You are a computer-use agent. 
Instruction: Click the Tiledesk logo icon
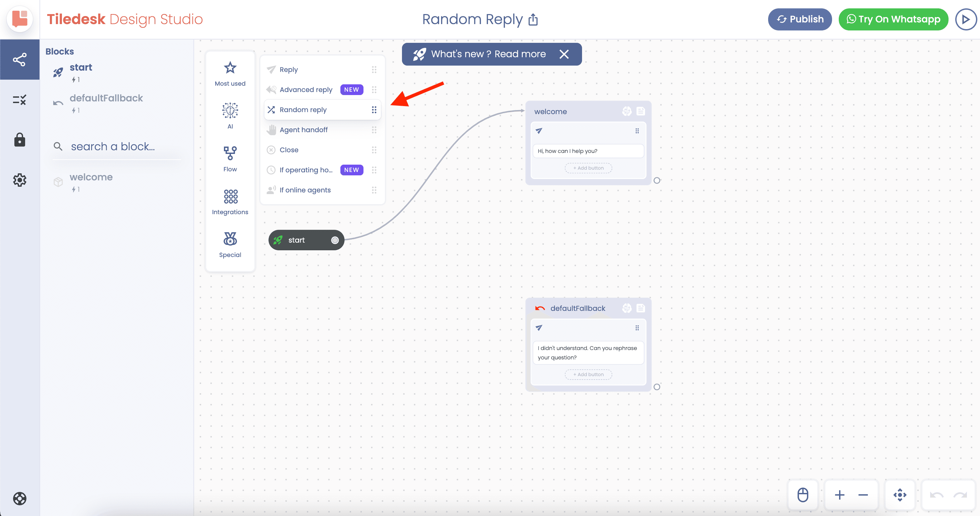pyautogui.click(x=20, y=19)
